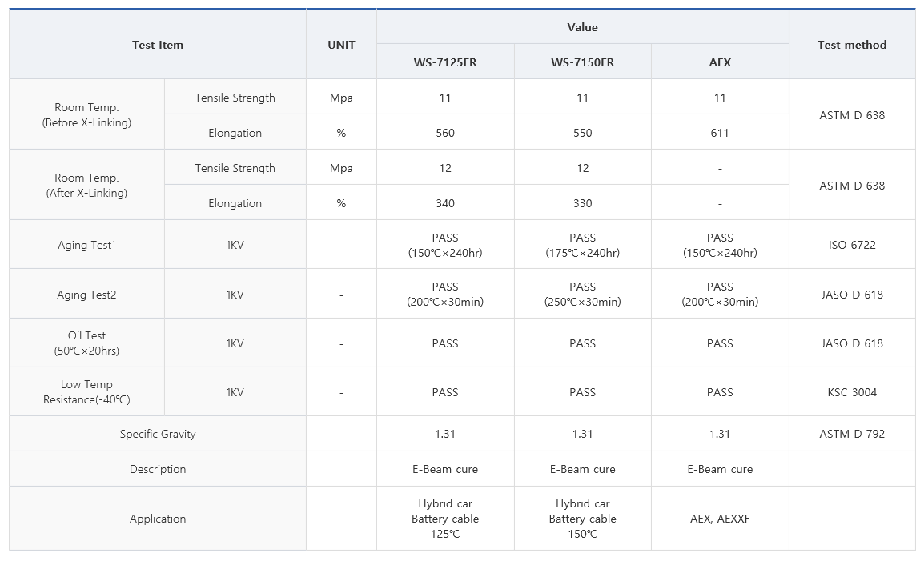Select the Room Temp. (After X-Linking) cell
Screen dimensions: 924x561
pyautogui.click(x=86, y=185)
